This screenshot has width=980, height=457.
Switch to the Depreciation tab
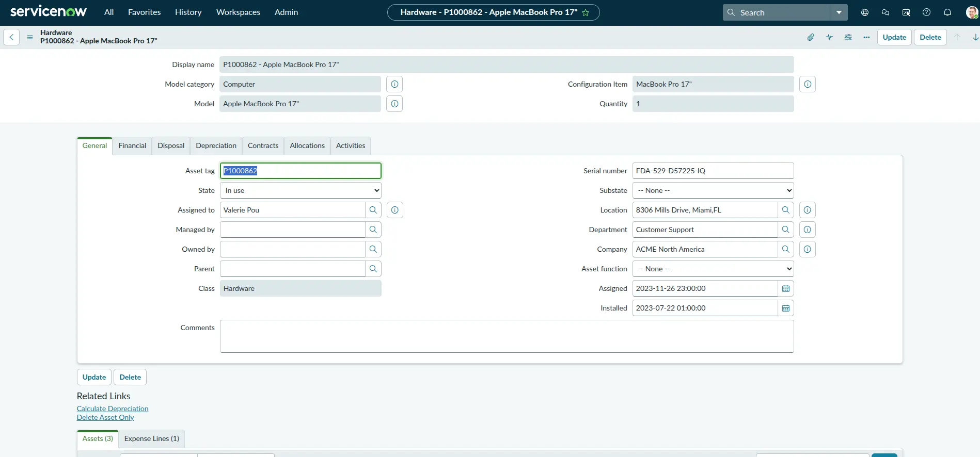pos(216,146)
